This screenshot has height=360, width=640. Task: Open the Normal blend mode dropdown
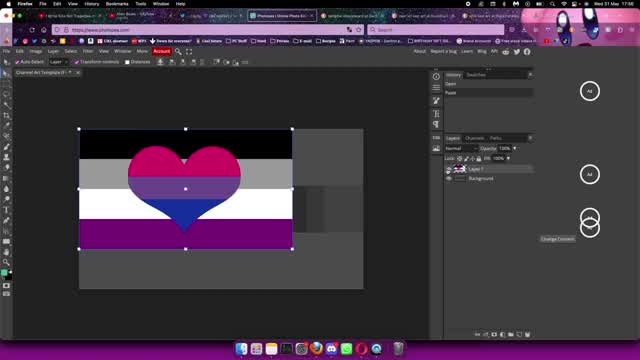coord(461,149)
